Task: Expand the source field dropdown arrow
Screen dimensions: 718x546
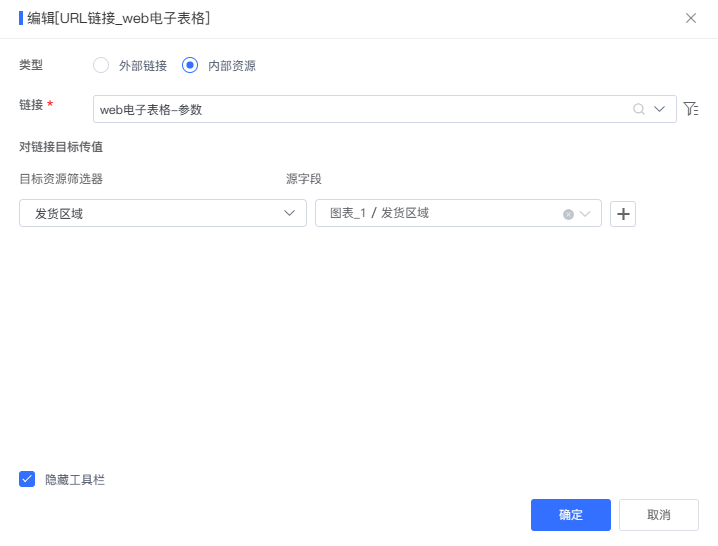Action: pos(585,214)
